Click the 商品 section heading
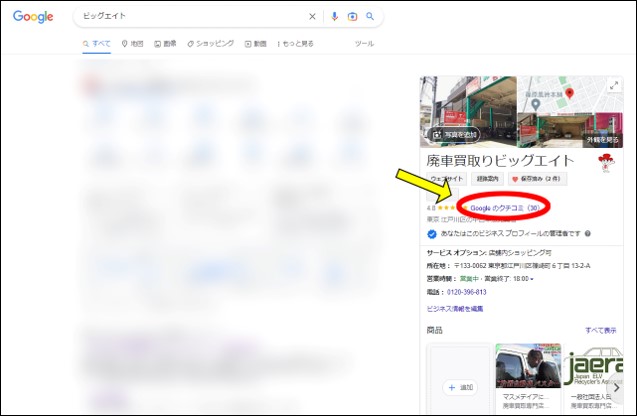637x416 pixels. click(x=434, y=330)
